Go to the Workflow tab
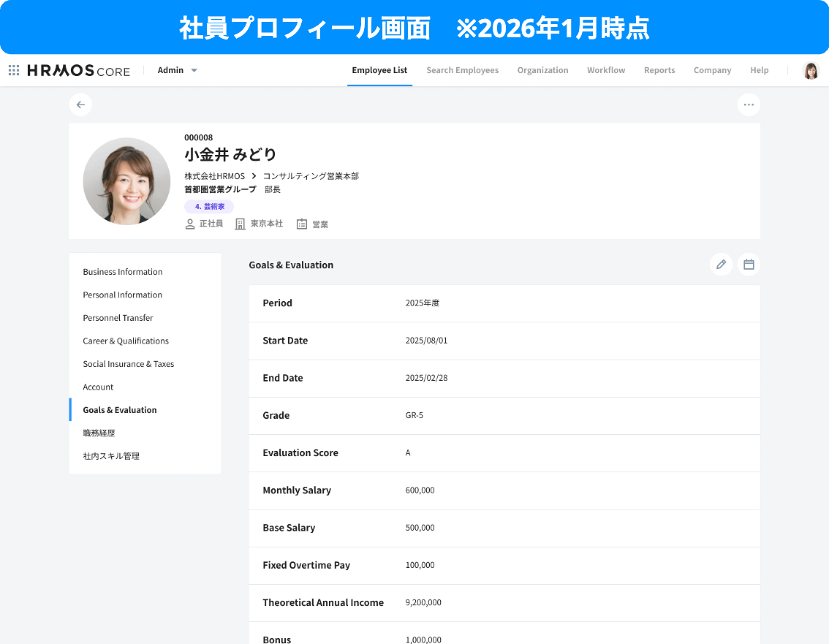This screenshot has height=644, width=829. pyautogui.click(x=606, y=70)
